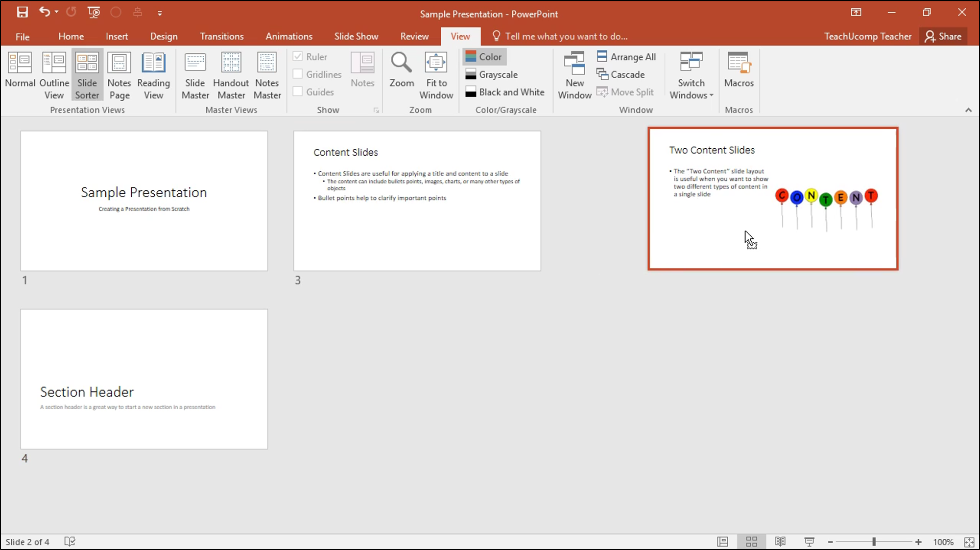Image resolution: width=980 pixels, height=550 pixels.
Task: Expand the Quick Access Toolbar customization menu
Action: click(160, 13)
